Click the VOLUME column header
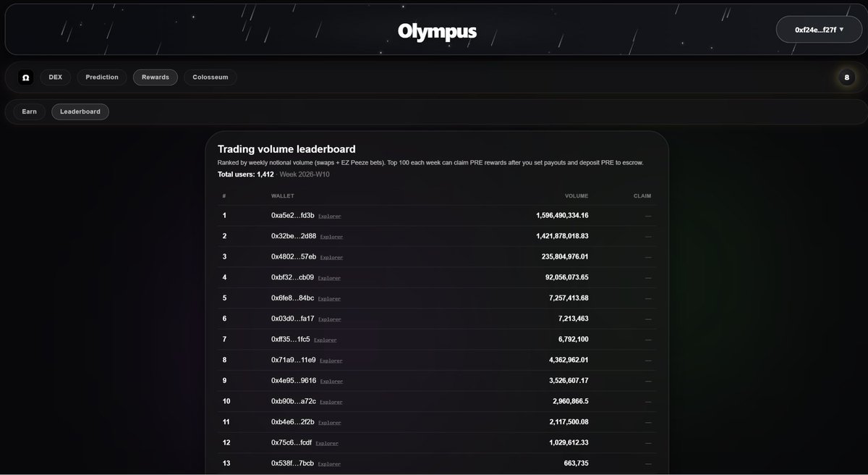This screenshot has height=475, width=868. click(576, 196)
